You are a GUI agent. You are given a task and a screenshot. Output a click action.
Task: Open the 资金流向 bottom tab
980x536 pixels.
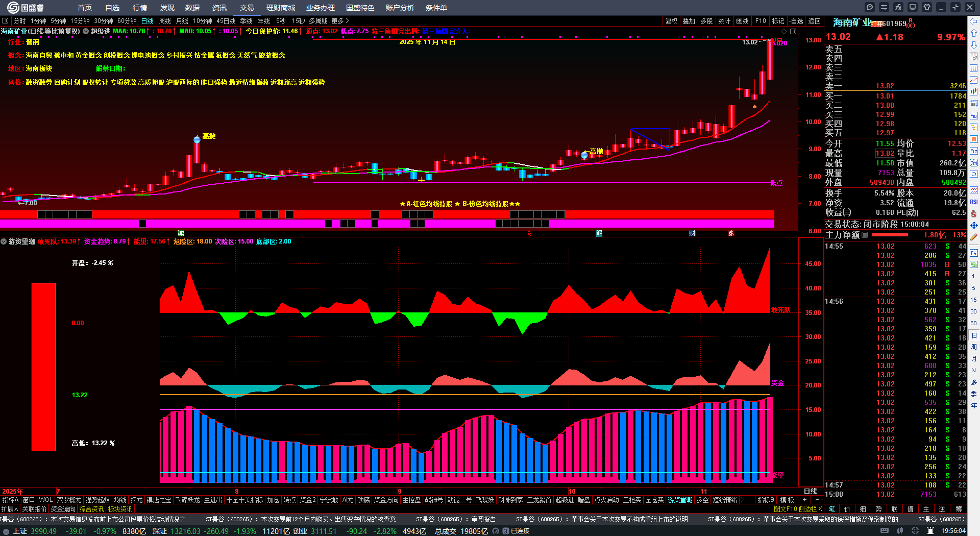(x=63, y=509)
